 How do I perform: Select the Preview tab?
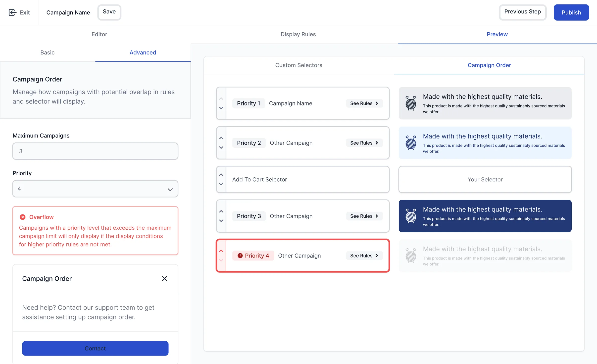coord(497,34)
